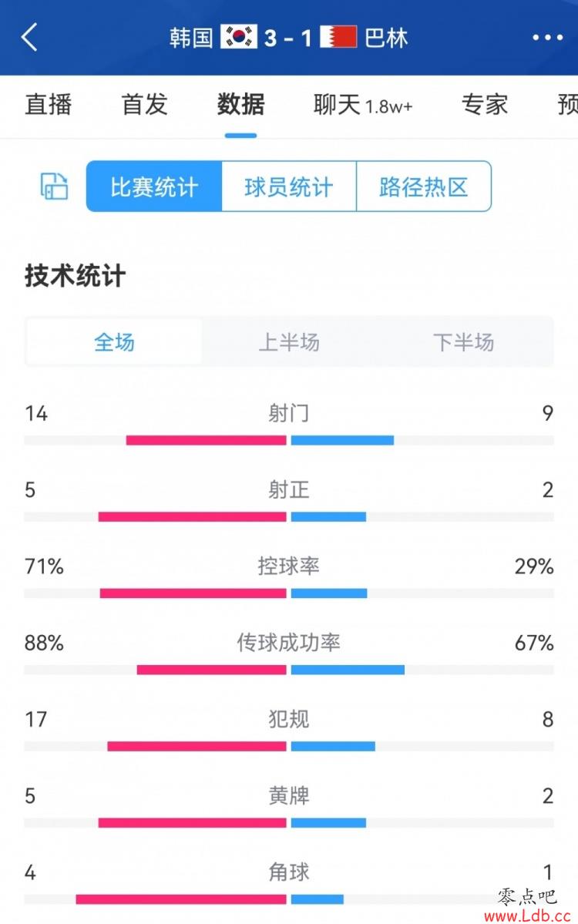Image resolution: width=578 pixels, height=924 pixels.
Task: Tap the back arrow icon
Action: coord(29,38)
